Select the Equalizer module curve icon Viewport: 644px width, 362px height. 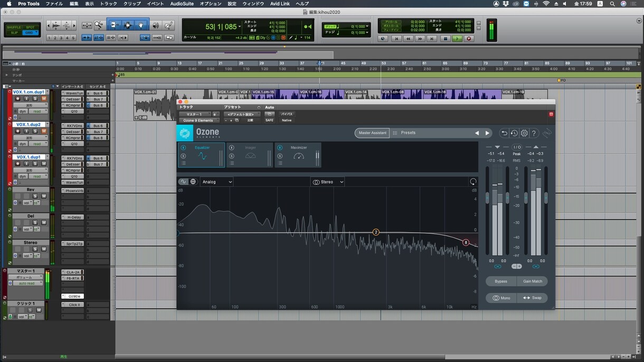pos(202,156)
